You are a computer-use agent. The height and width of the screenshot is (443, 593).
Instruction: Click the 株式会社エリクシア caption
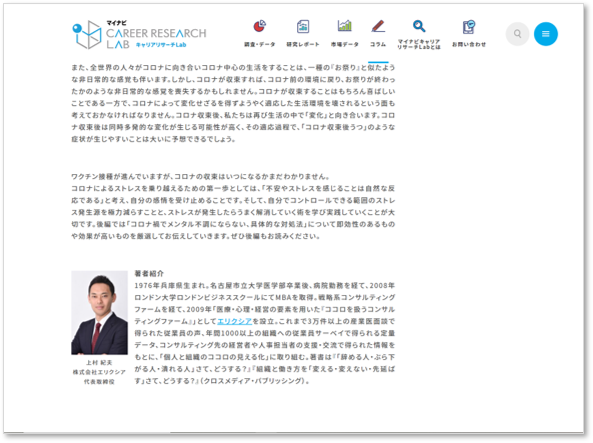[x=99, y=372]
